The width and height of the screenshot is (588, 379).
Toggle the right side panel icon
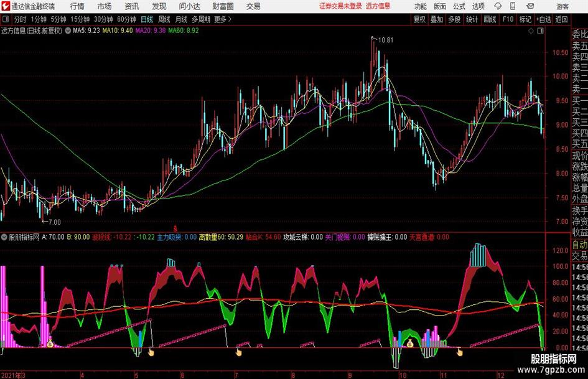[540, 30]
